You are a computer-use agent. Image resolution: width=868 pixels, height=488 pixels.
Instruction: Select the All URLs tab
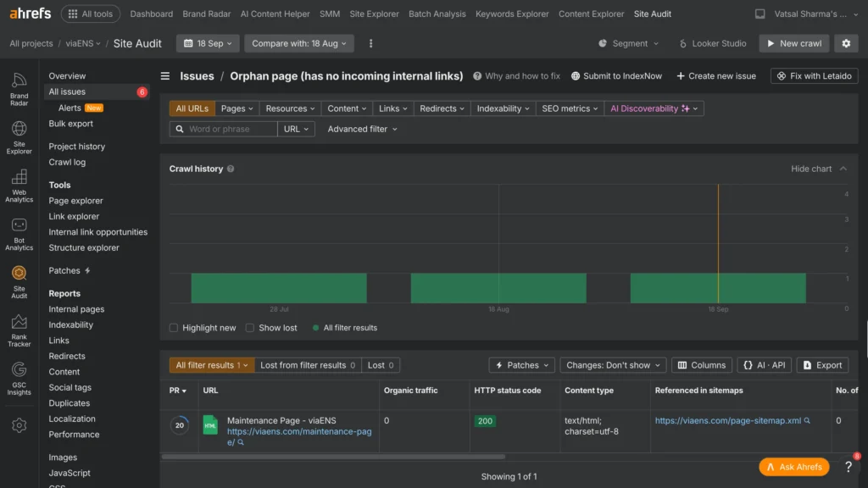192,108
